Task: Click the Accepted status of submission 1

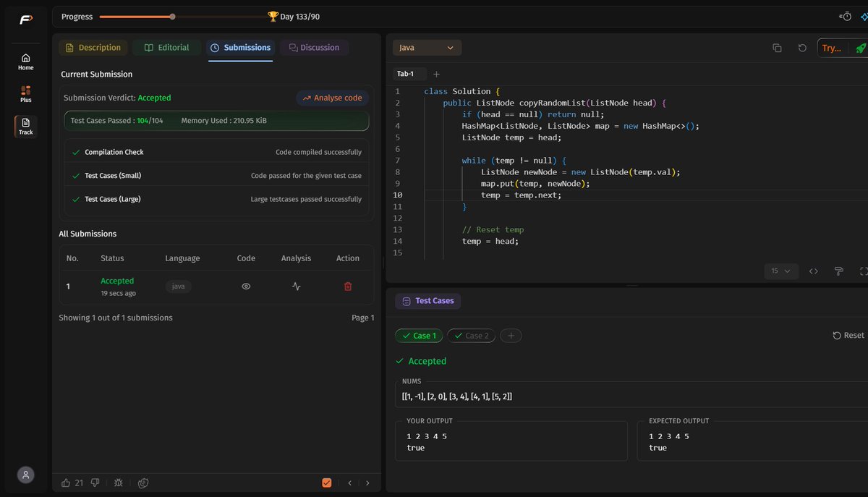Action: click(117, 281)
